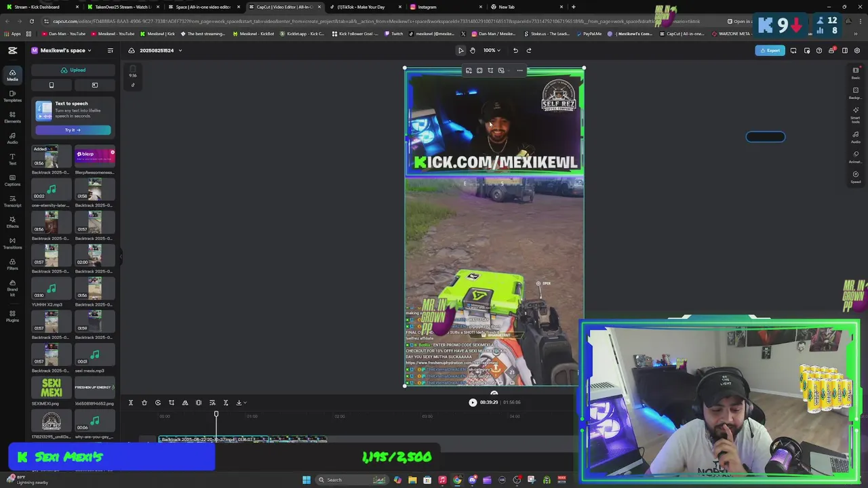The height and width of the screenshot is (488, 868).
Task: Open the Audio panel in left sidebar
Action: coord(12,138)
